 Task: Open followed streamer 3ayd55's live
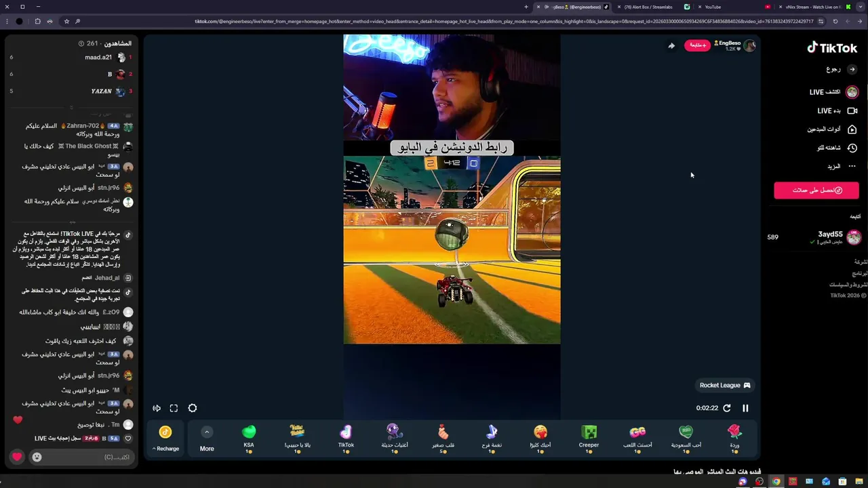pyautogui.click(x=816, y=237)
